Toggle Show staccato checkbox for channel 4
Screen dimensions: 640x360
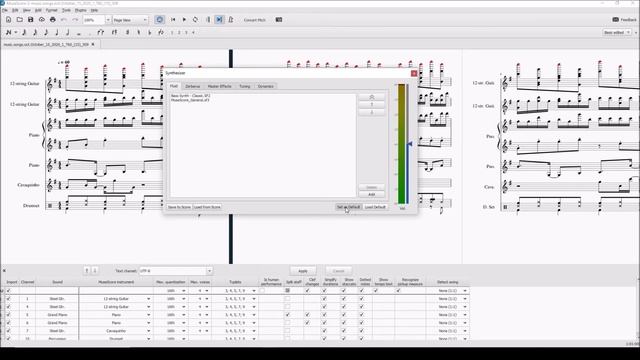(344, 307)
